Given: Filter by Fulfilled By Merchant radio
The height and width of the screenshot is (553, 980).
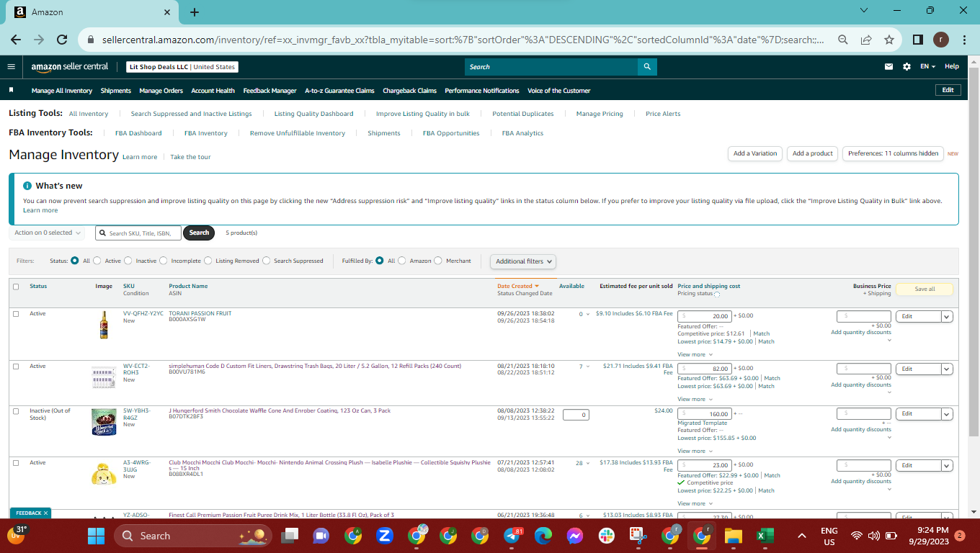Looking at the screenshot, I should (438, 261).
